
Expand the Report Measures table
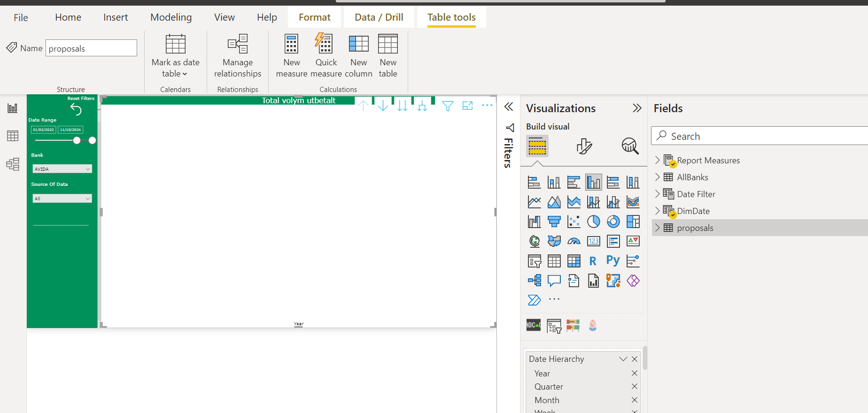click(658, 160)
